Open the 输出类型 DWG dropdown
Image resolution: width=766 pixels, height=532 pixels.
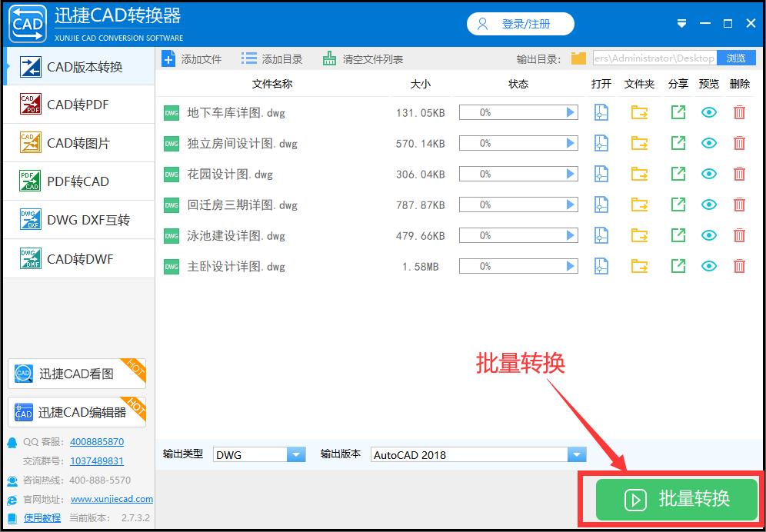click(296, 454)
